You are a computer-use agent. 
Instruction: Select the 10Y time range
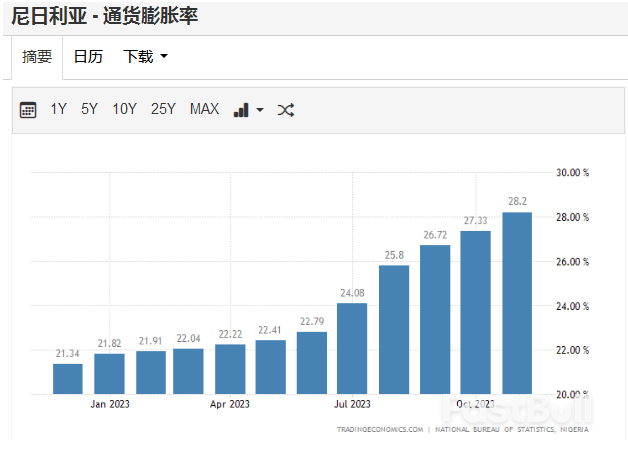coord(125,109)
